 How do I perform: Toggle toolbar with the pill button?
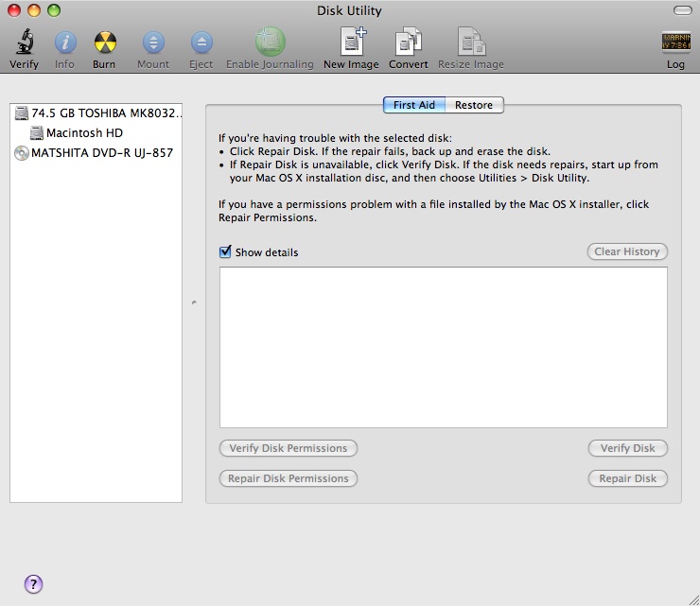pos(683,10)
